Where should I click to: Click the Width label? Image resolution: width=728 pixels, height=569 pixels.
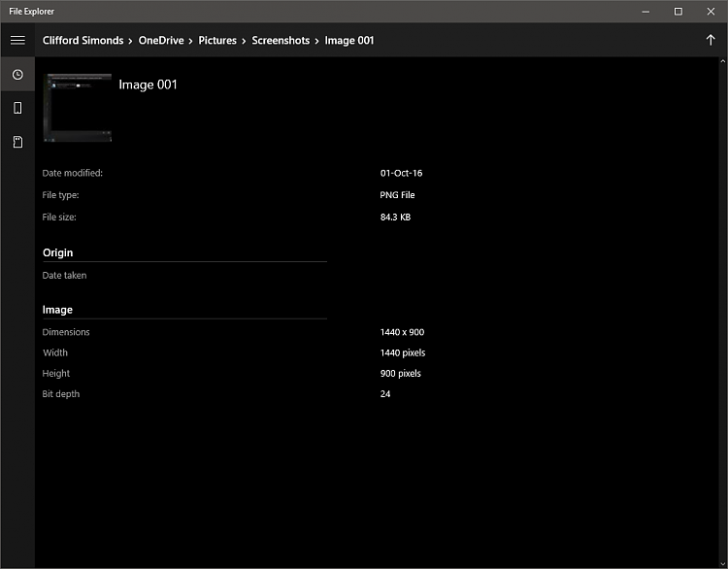pos(55,352)
